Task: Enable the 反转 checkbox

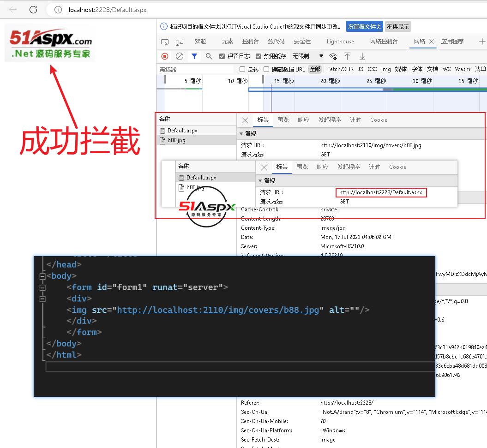Action: click(x=242, y=69)
